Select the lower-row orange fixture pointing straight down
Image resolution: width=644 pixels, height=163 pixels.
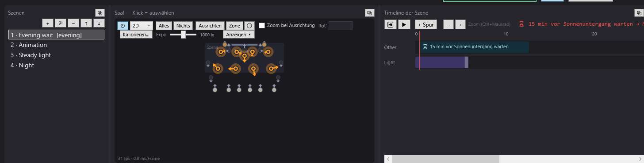[253, 69]
